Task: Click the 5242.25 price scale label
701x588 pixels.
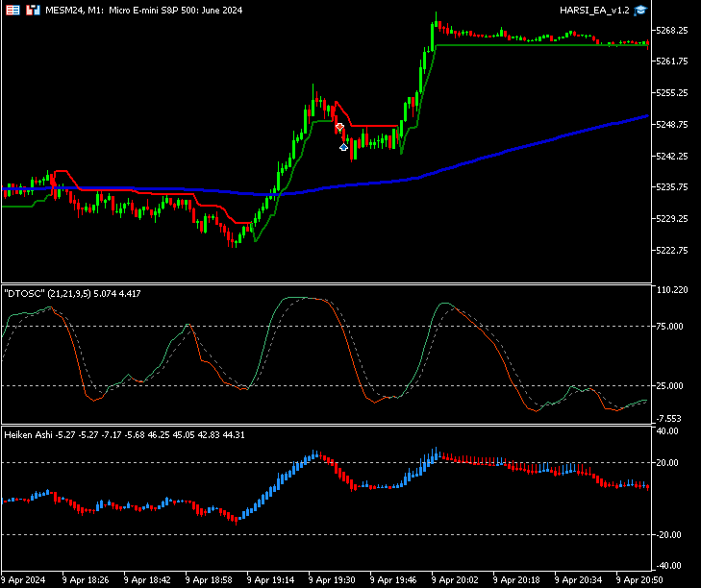Action: (x=671, y=156)
